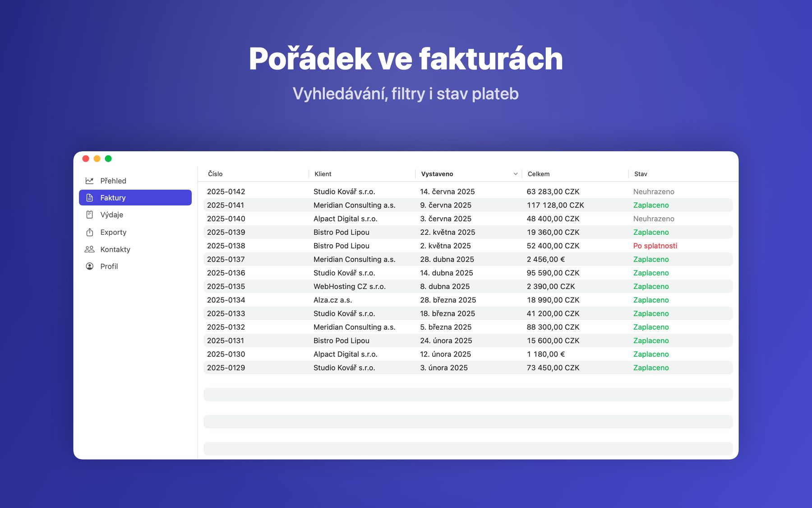Open the Exporty section
The width and height of the screenshot is (812, 508).
coord(135,232)
